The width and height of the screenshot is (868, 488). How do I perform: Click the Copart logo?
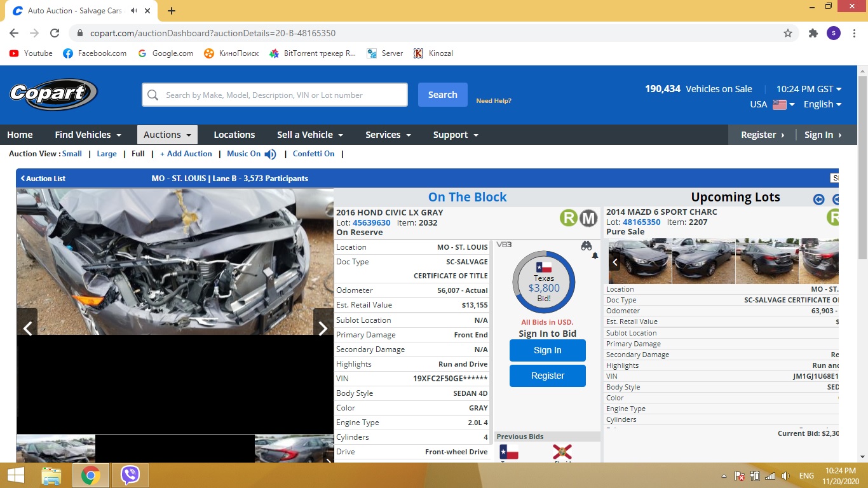coord(53,94)
